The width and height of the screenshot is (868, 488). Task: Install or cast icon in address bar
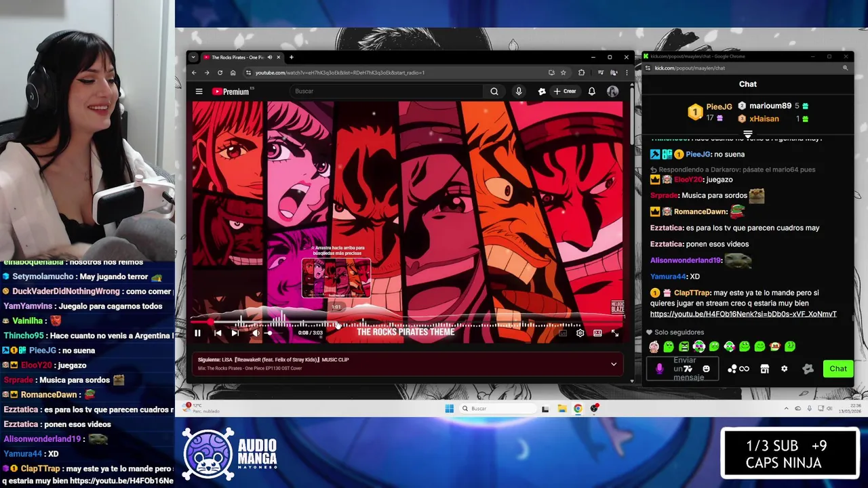(x=551, y=73)
